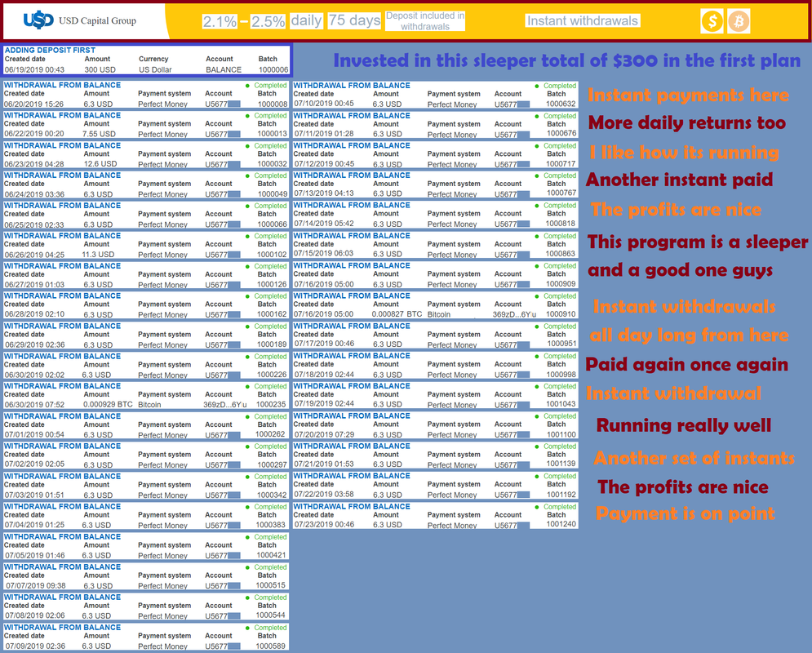Viewport: 812px width, 653px height.
Task: Click the 'I like how its running' caption
Action: coord(684,153)
